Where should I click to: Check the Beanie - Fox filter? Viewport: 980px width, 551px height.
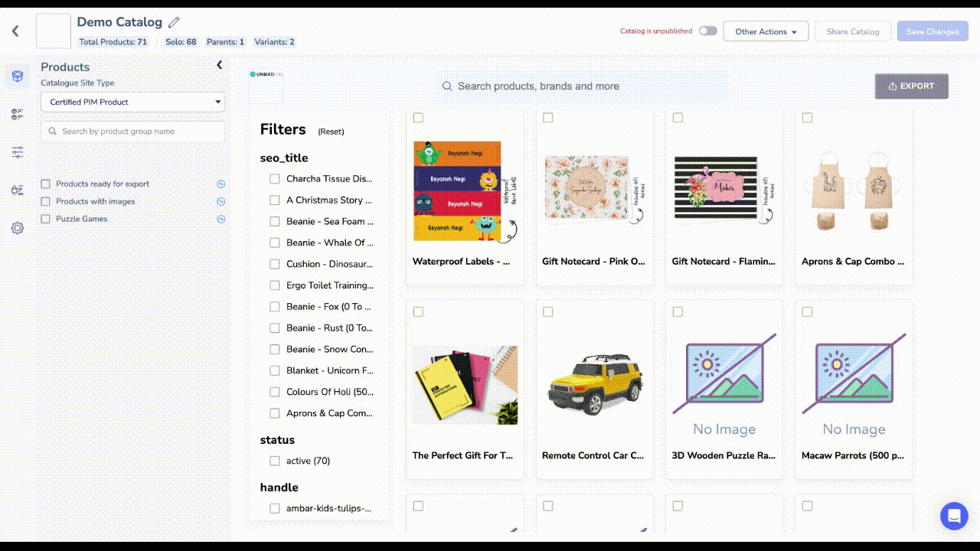click(275, 306)
